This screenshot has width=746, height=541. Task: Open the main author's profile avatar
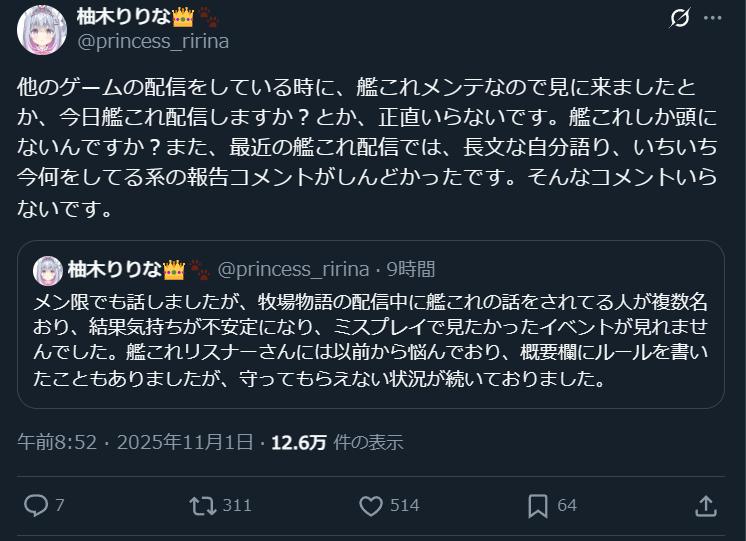tap(42, 29)
